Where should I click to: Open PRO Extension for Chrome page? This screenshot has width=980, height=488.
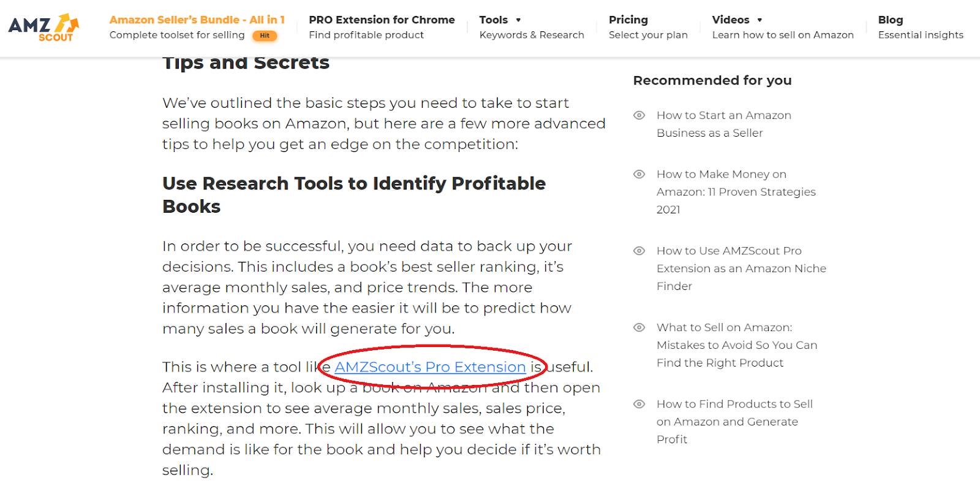[x=382, y=27]
